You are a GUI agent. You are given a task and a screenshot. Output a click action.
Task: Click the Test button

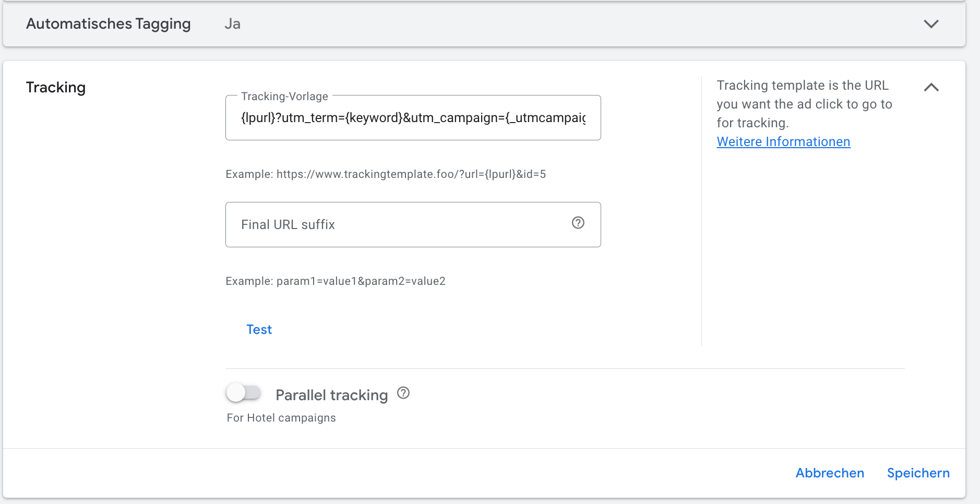pos(259,329)
